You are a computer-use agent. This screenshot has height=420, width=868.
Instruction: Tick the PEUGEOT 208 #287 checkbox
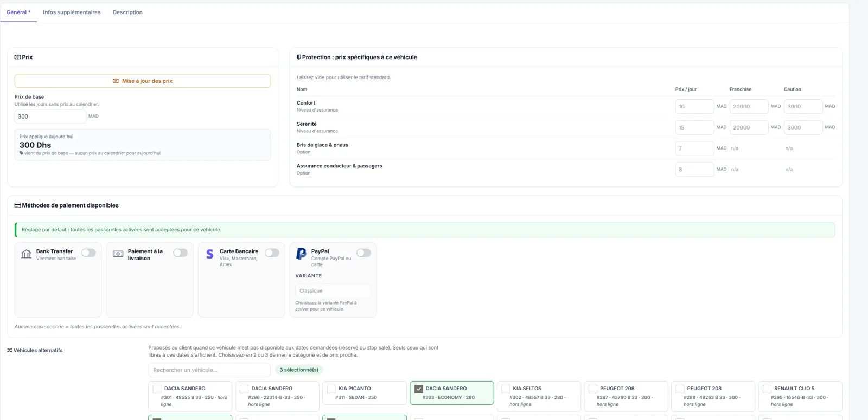pyautogui.click(x=593, y=389)
